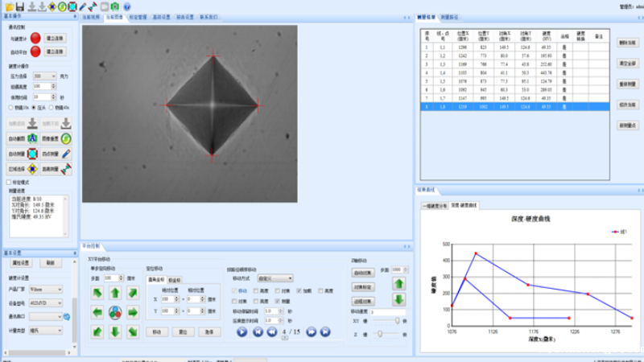Open the pressure selection dropdown showing 500
The width and height of the screenshot is (644, 362).
point(44,76)
